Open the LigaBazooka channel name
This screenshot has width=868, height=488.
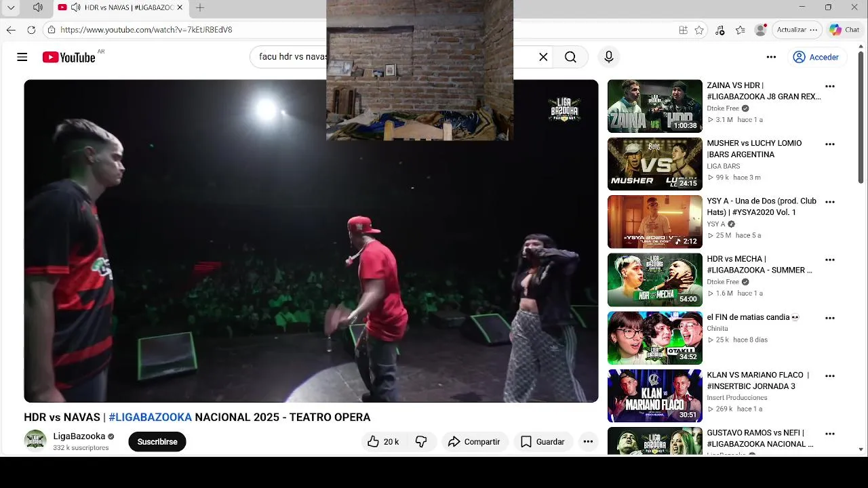(x=79, y=436)
